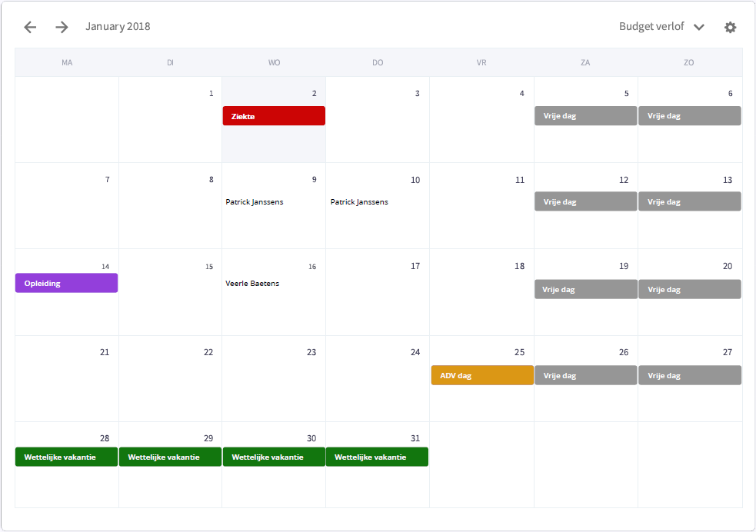Open Vrije dag event on Sunday 27
This screenshot has width=756, height=532.
pyautogui.click(x=690, y=375)
